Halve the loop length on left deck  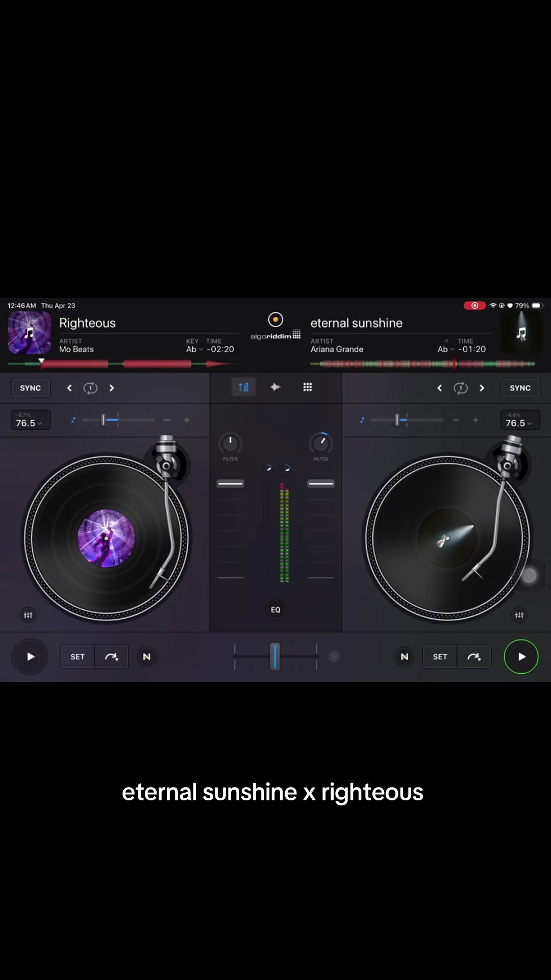coord(69,388)
